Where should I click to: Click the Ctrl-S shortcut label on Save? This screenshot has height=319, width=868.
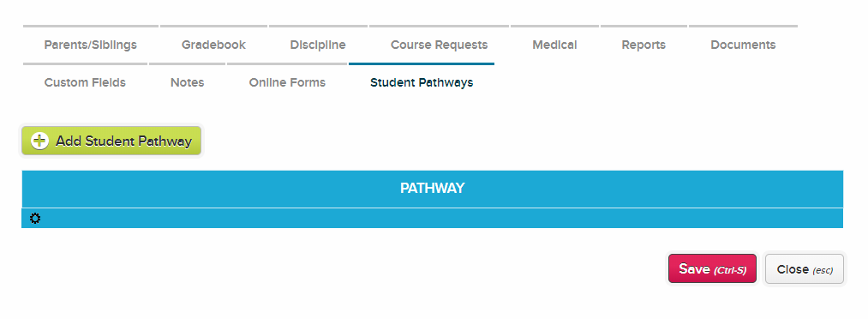pos(730,270)
